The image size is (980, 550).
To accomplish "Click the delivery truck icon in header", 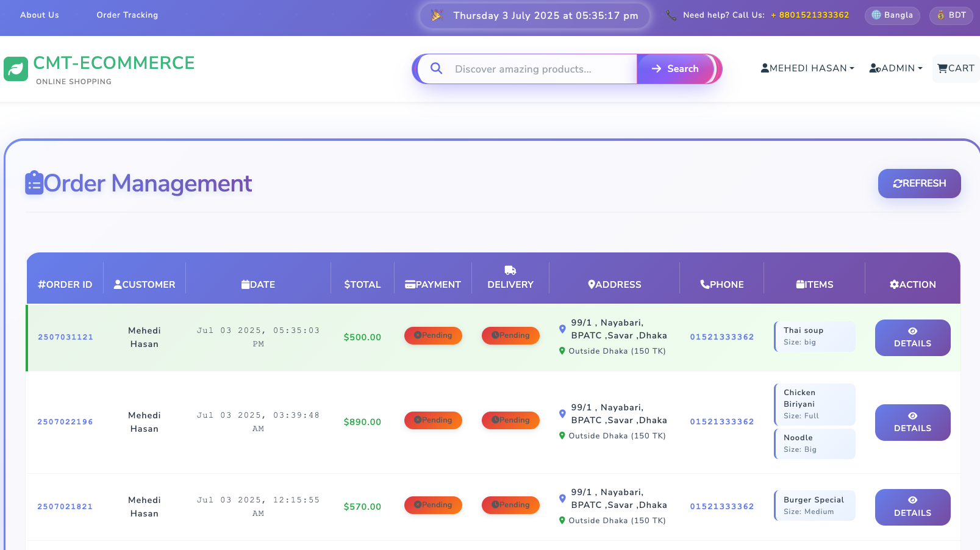I will 510,270.
